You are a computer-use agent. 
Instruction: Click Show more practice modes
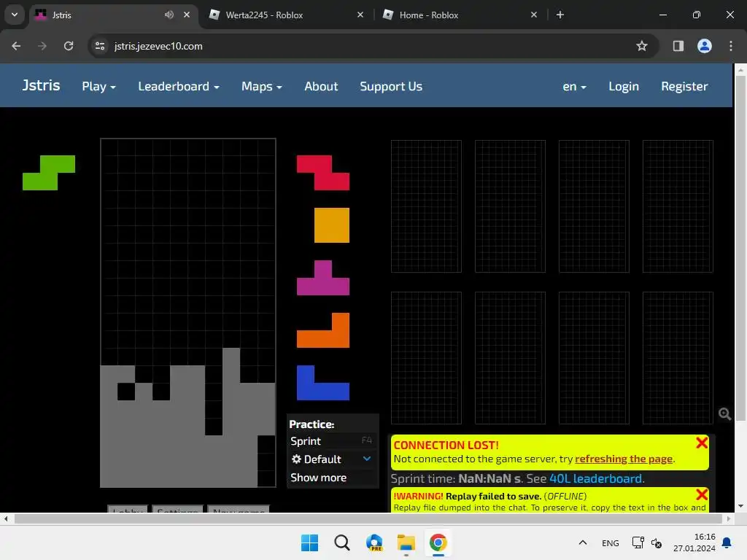click(318, 478)
